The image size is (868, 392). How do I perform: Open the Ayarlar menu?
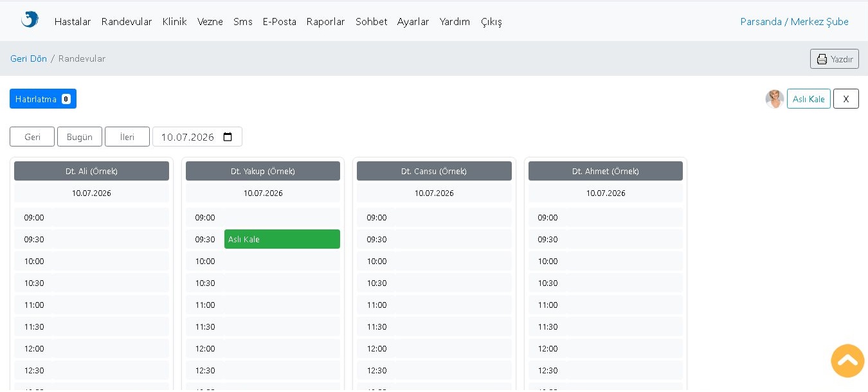click(x=413, y=22)
